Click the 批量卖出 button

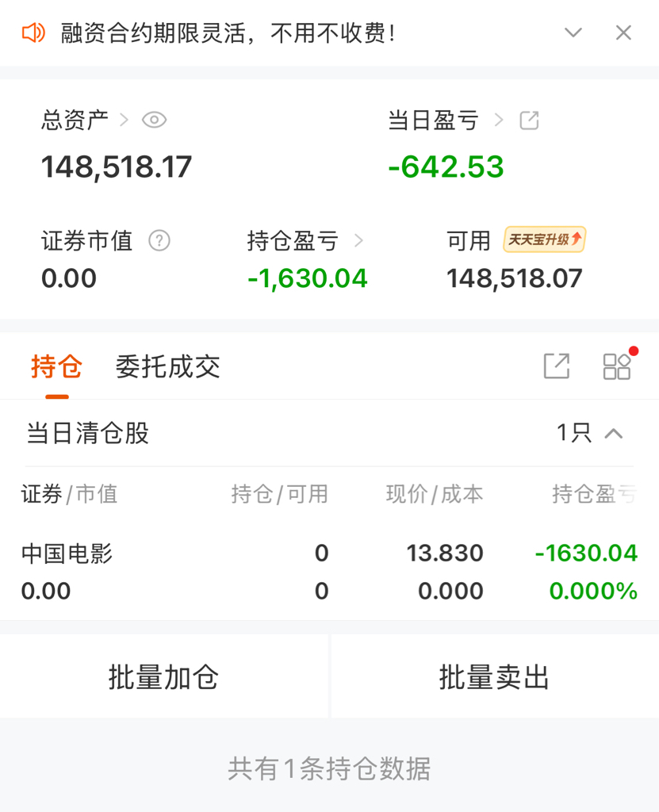pos(495,677)
